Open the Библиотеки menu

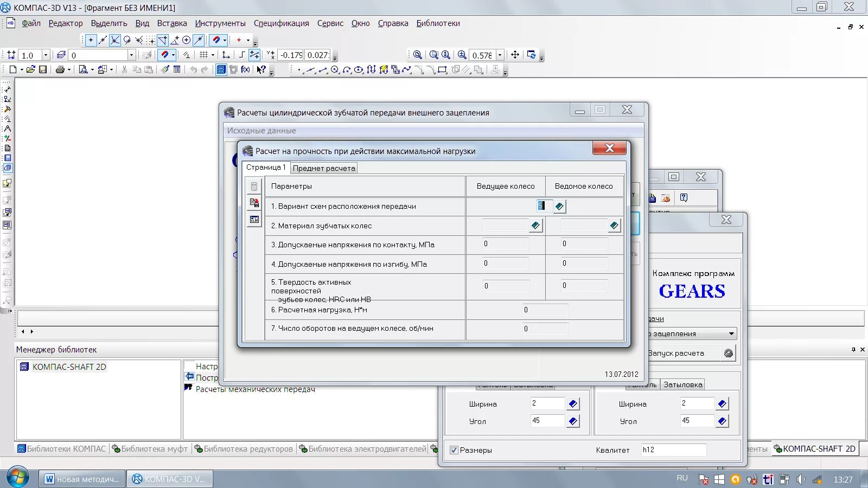(438, 23)
